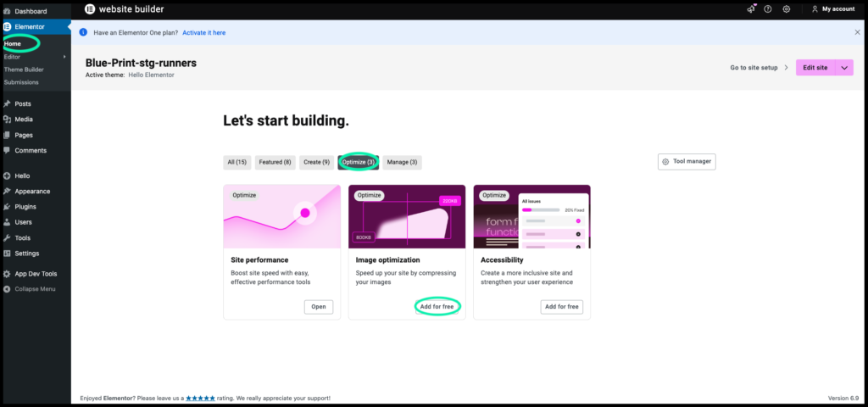868x407 pixels.
Task: Open Theme Builder from the Elementor submenu
Action: tap(24, 70)
